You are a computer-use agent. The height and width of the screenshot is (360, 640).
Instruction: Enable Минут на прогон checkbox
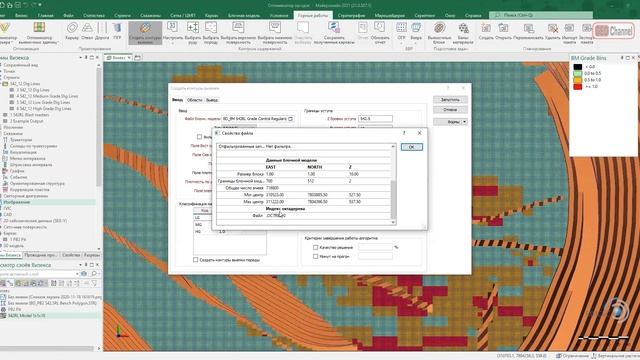316,256
